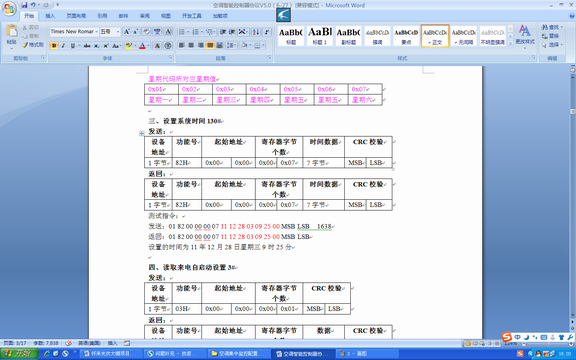Apply the 无间隔 style
Image resolution: width=576 pixels, height=360 pixels.
(x=464, y=36)
